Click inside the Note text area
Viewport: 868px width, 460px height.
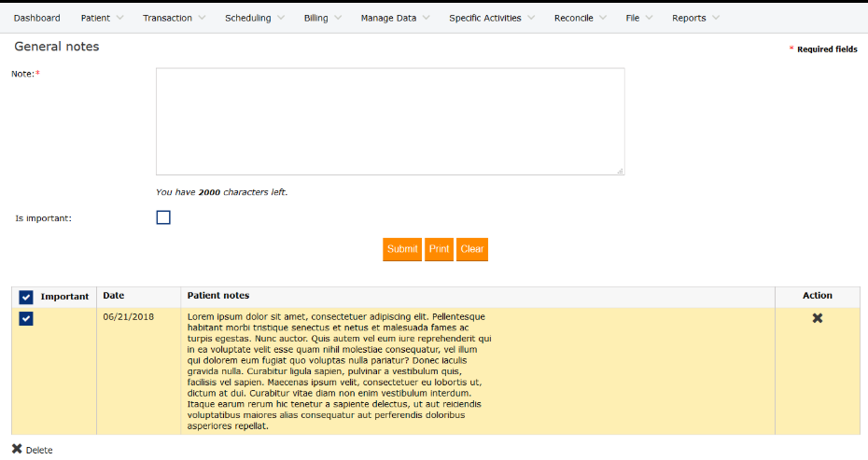coord(389,121)
